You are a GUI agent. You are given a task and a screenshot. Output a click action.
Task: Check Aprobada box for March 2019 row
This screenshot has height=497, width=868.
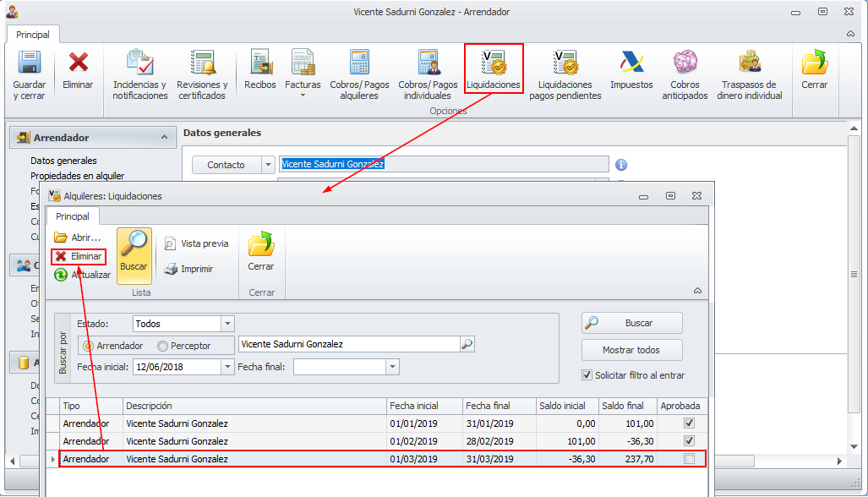(x=690, y=459)
